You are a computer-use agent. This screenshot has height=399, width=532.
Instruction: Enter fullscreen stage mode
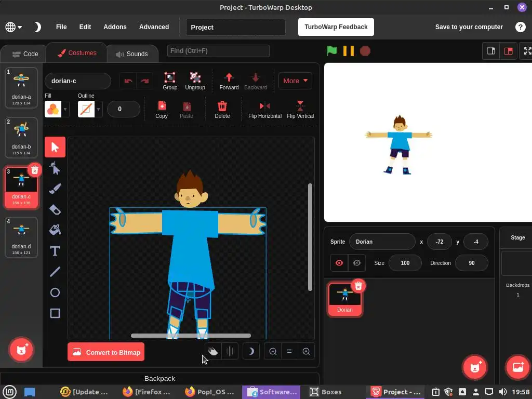527,51
